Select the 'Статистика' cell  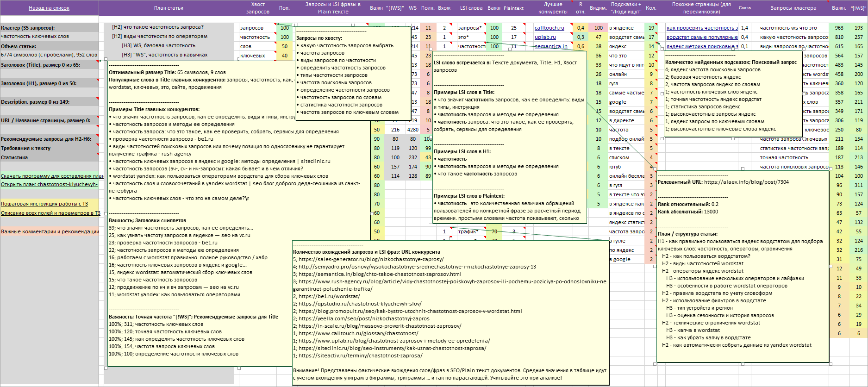coord(49,157)
